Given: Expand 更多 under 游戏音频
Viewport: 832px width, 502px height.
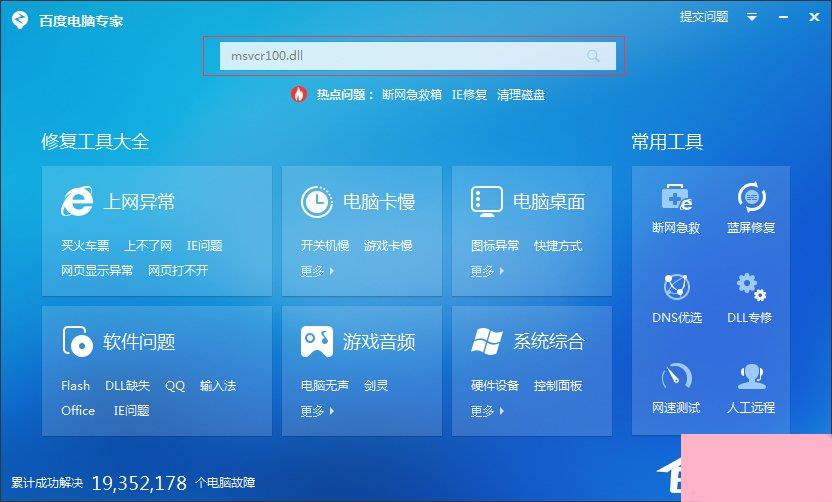Looking at the screenshot, I should tap(317, 411).
